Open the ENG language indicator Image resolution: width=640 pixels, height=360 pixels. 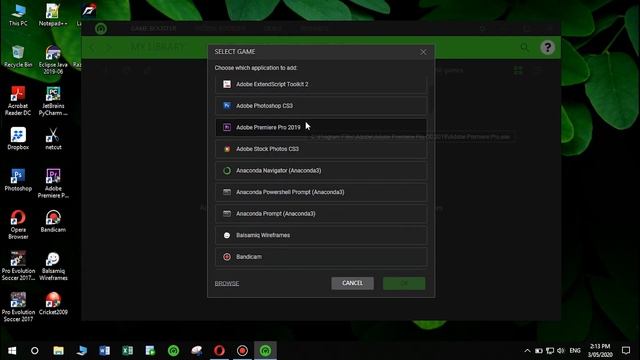(x=575, y=351)
